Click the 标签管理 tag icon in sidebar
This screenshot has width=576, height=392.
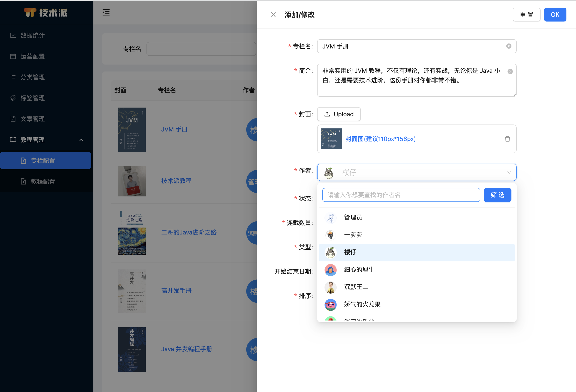tap(13, 98)
